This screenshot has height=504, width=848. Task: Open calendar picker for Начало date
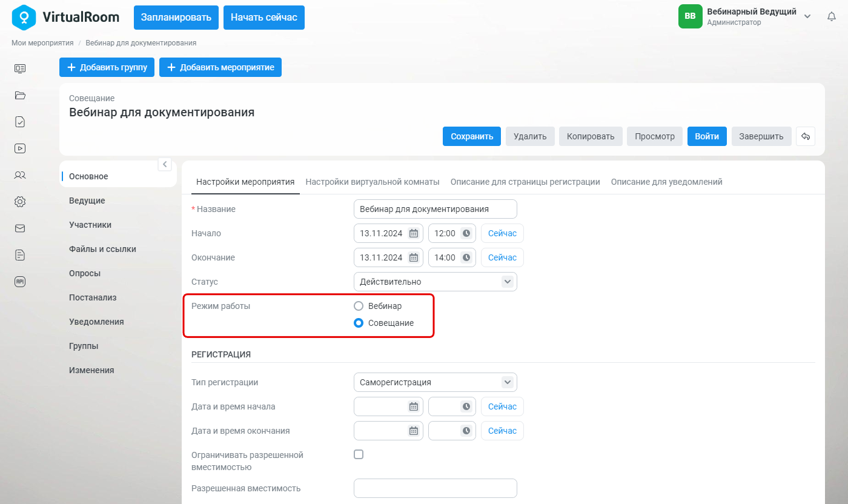click(414, 233)
